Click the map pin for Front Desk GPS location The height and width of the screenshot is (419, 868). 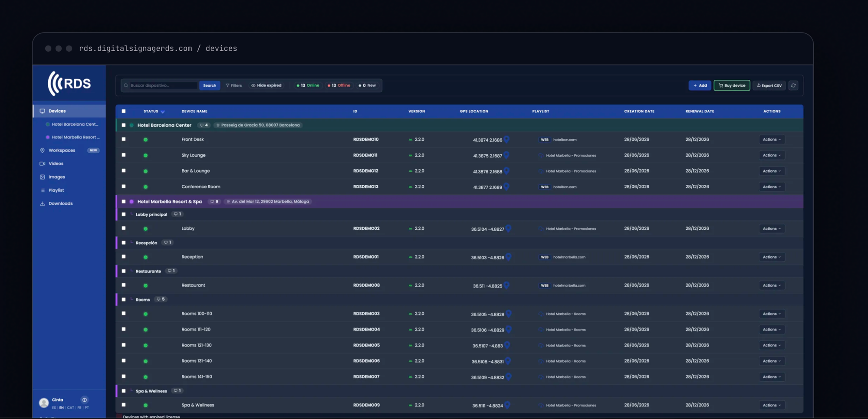[x=506, y=139]
